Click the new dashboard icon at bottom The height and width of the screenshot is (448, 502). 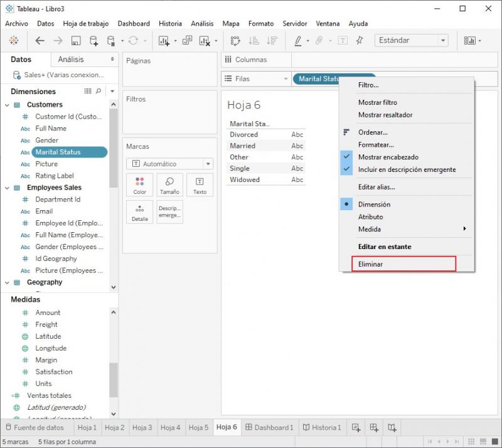(374, 428)
